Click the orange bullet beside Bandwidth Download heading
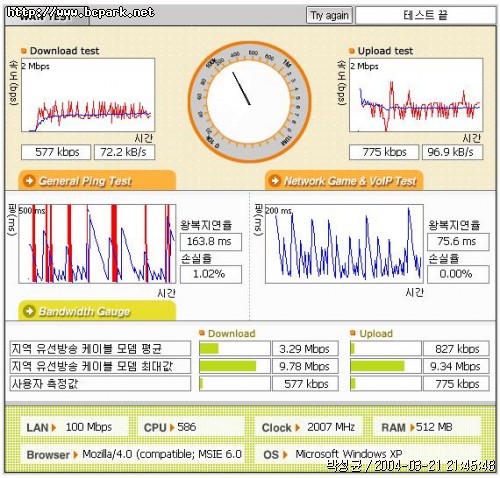Viewport: 500px width, 478px height. coord(201,333)
